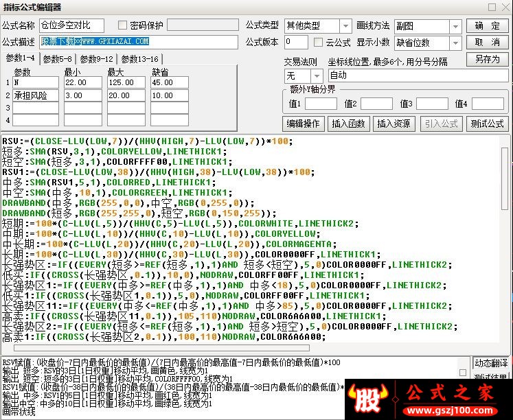Click the 公式描述 input field
The height and width of the screenshot is (420, 513).
(x=139, y=42)
